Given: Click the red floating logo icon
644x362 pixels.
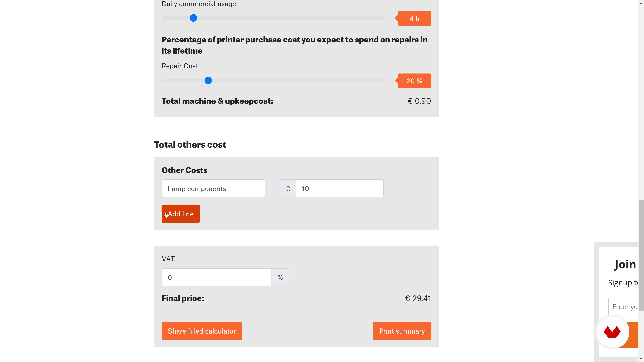Looking at the screenshot, I should point(612,332).
